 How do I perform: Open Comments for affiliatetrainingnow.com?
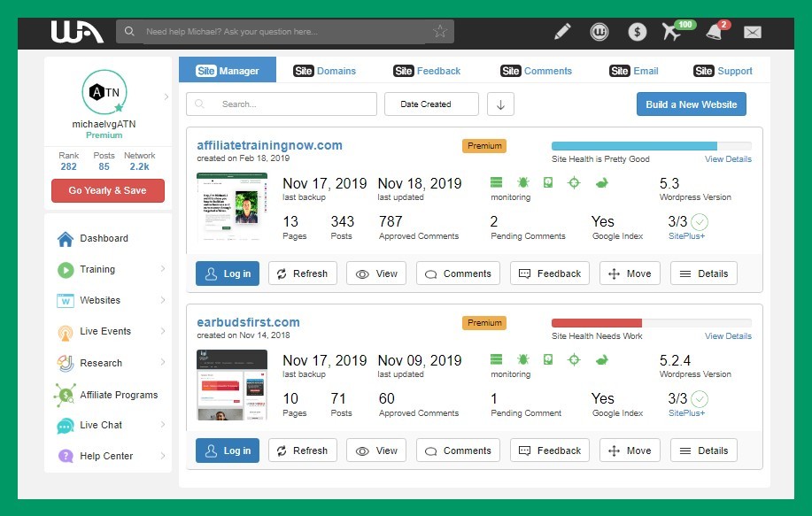pos(458,273)
